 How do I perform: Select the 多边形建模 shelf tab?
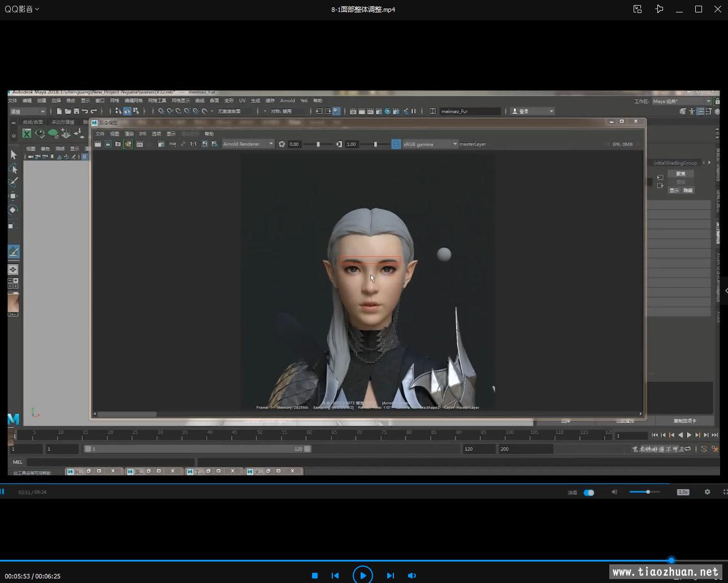(x=63, y=122)
